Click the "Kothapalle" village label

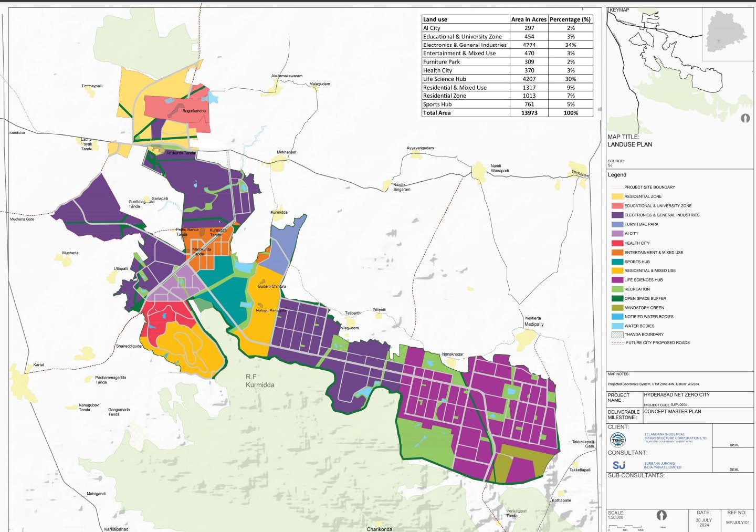(x=562, y=500)
